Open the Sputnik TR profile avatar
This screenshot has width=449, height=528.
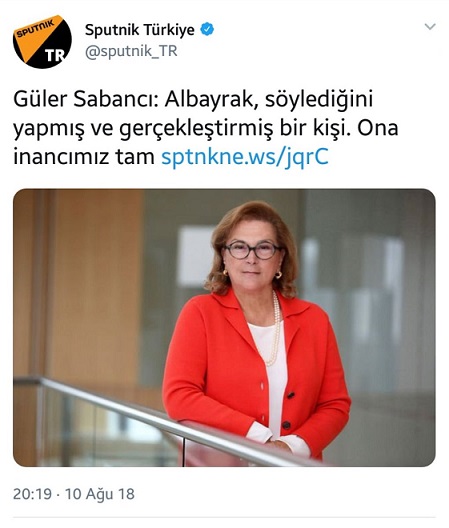pos(42,41)
